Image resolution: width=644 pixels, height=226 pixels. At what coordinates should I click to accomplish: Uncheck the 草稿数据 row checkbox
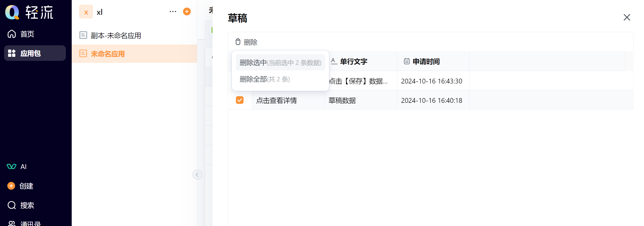(240, 100)
